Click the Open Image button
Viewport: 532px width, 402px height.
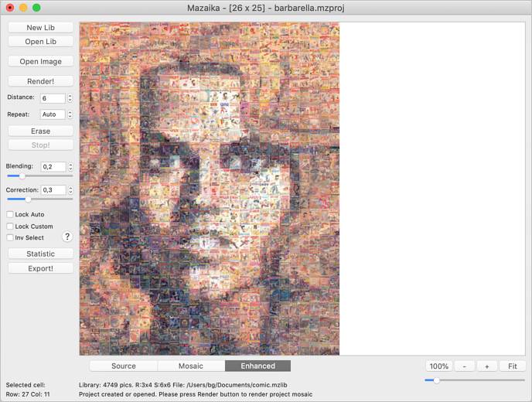click(x=40, y=61)
